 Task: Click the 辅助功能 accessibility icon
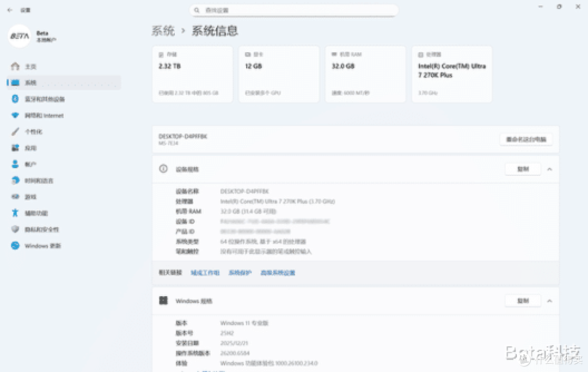click(15, 213)
